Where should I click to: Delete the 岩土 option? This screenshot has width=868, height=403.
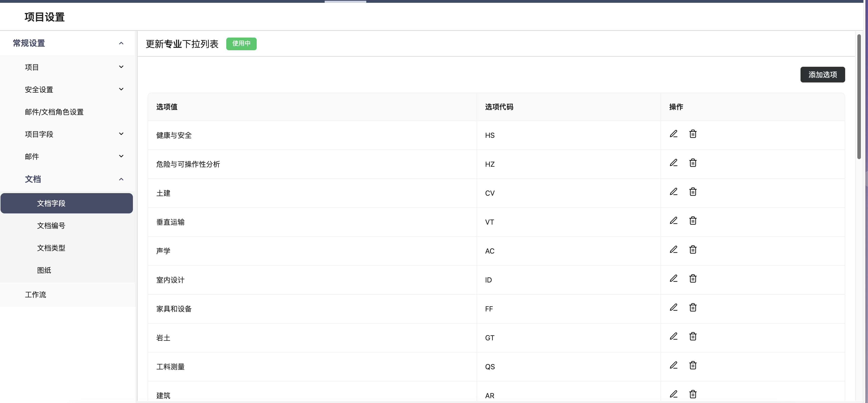692,337
